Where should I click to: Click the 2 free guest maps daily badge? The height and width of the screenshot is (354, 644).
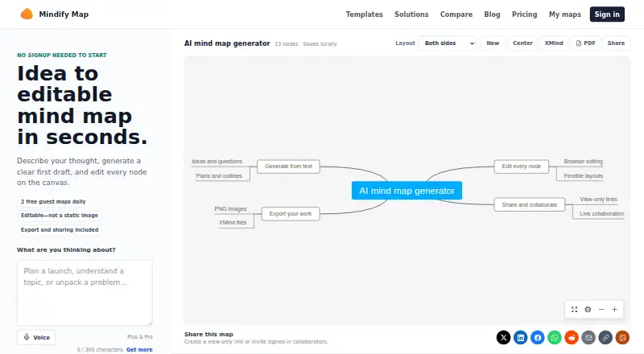[x=53, y=202]
